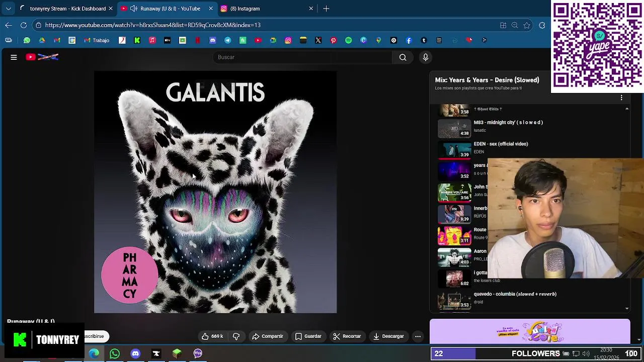This screenshot has width=644, height=362.
Task: Open Discord from the taskbar
Action: click(135, 353)
